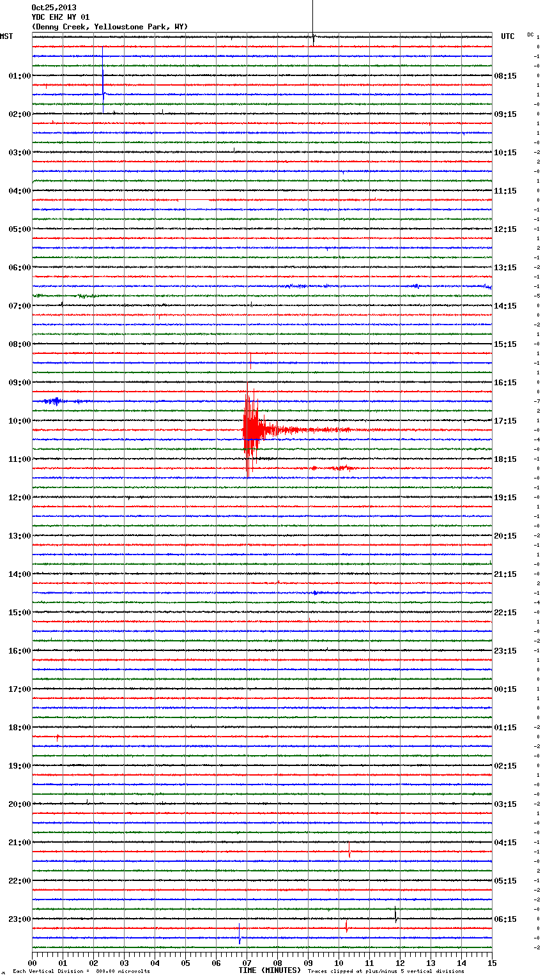The image size is (543, 980).
Task: Click the Denny Creek, Yellowstone Park location title
Action: 110,27
